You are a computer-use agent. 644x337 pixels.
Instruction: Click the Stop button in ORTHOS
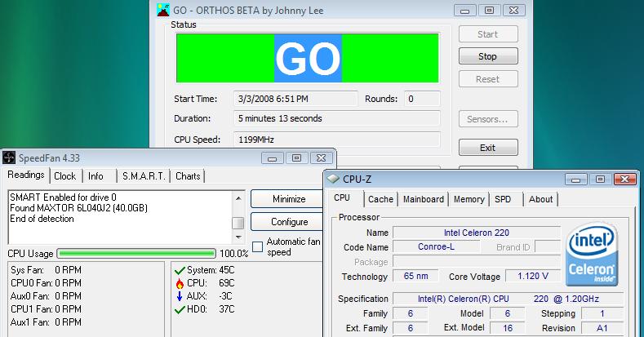click(x=488, y=56)
